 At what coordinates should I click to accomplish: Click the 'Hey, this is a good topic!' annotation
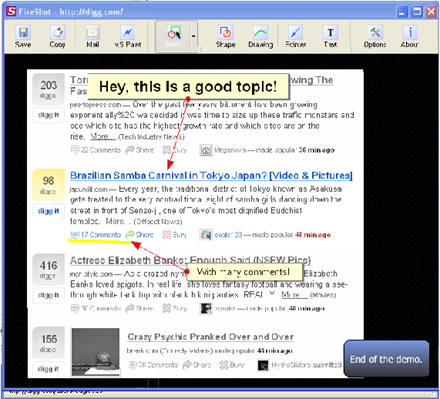coord(188,87)
